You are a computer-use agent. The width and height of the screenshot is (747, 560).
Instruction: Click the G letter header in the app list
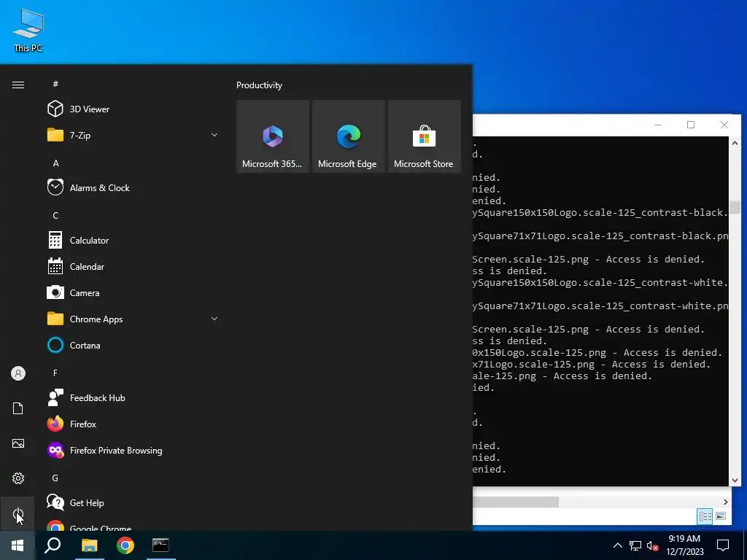[x=55, y=478]
